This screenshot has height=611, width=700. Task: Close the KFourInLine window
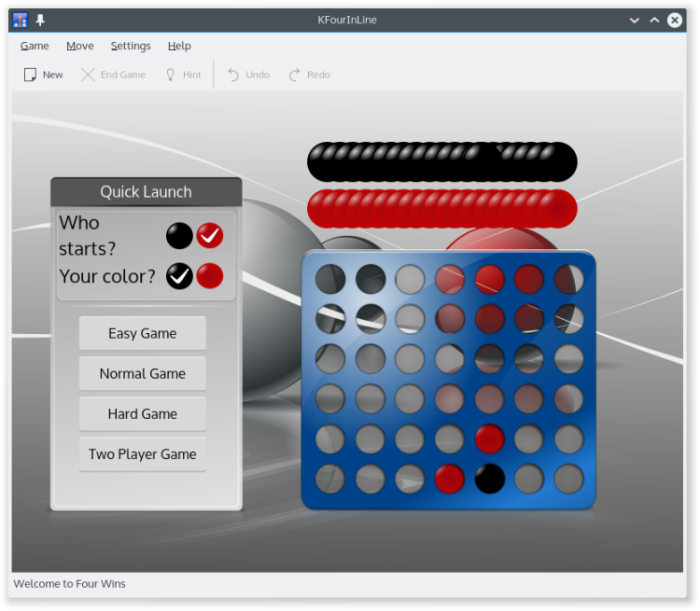pyautogui.click(x=675, y=21)
